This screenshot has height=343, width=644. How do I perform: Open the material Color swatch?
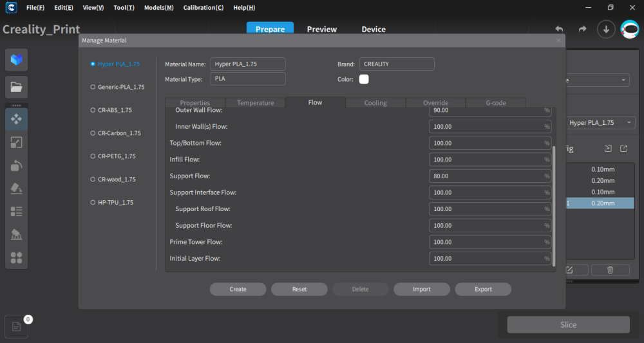click(364, 79)
